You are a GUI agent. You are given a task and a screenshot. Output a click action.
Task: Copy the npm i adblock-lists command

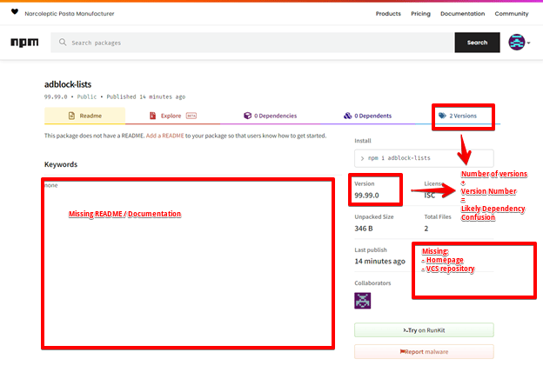pyautogui.click(x=424, y=158)
